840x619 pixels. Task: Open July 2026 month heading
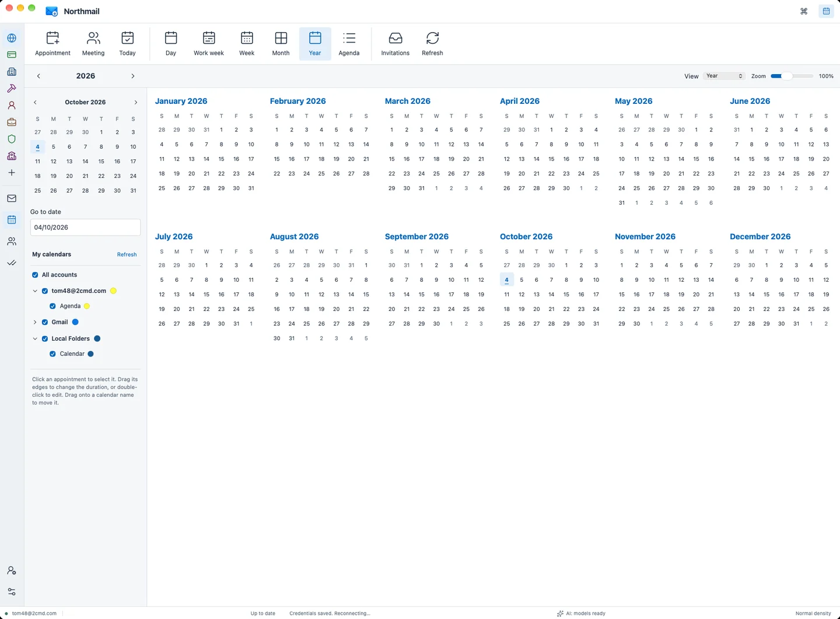coord(174,236)
